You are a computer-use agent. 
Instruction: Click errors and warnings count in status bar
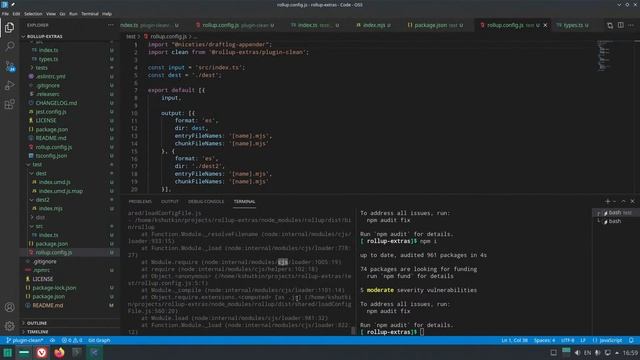pos(72,340)
